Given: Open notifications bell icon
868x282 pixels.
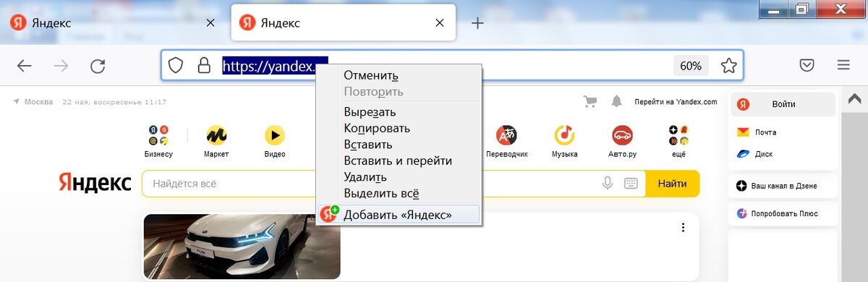Looking at the screenshot, I should [x=617, y=101].
